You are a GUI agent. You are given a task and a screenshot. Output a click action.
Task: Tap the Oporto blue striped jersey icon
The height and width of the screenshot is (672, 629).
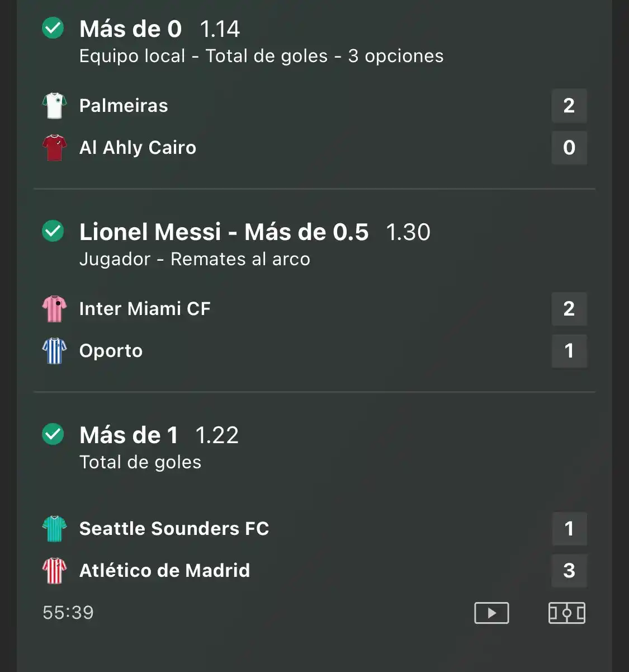(54, 351)
